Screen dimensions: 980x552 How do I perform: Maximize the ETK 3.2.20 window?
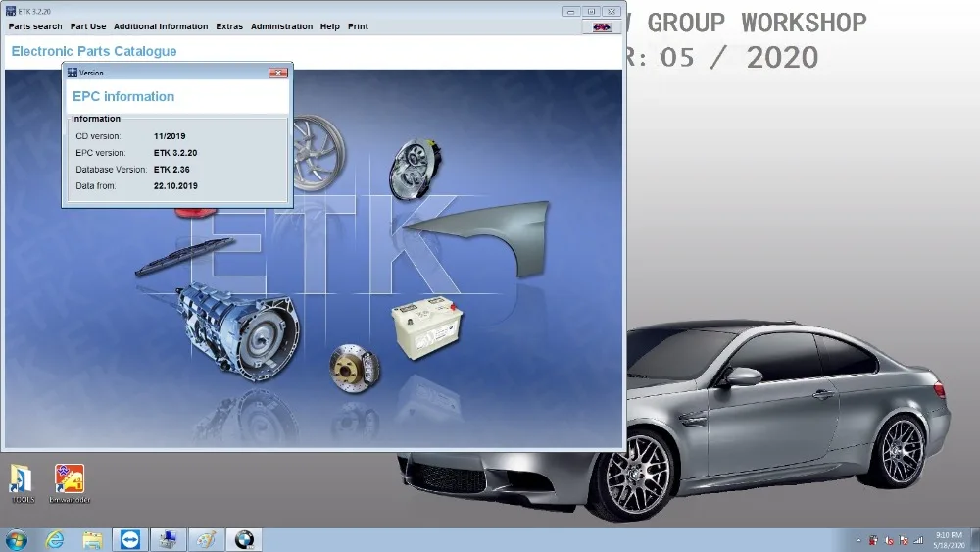click(591, 11)
